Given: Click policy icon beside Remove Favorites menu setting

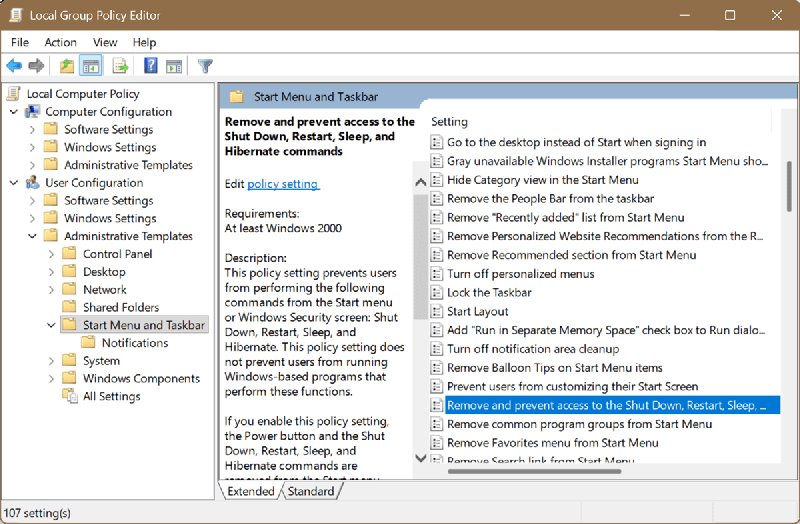Looking at the screenshot, I should coord(436,442).
